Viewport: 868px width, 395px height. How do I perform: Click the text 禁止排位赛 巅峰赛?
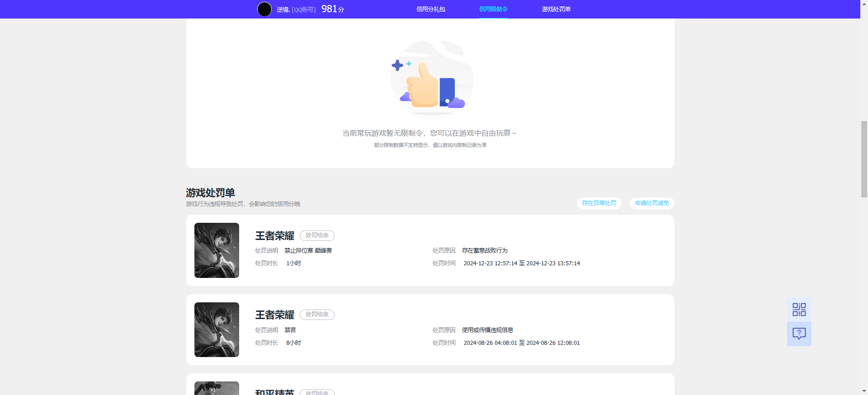pyautogui.click(x=308, y=250)
